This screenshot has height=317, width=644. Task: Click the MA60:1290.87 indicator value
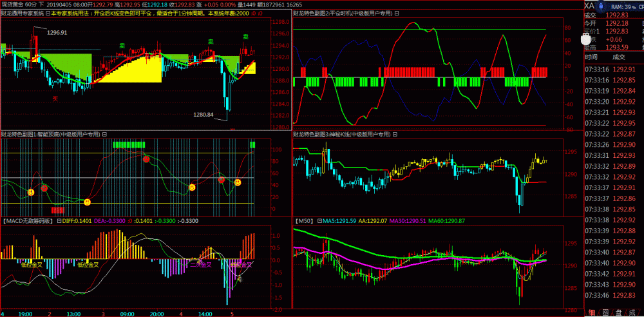pyautogui.click(x=446, y=221)
